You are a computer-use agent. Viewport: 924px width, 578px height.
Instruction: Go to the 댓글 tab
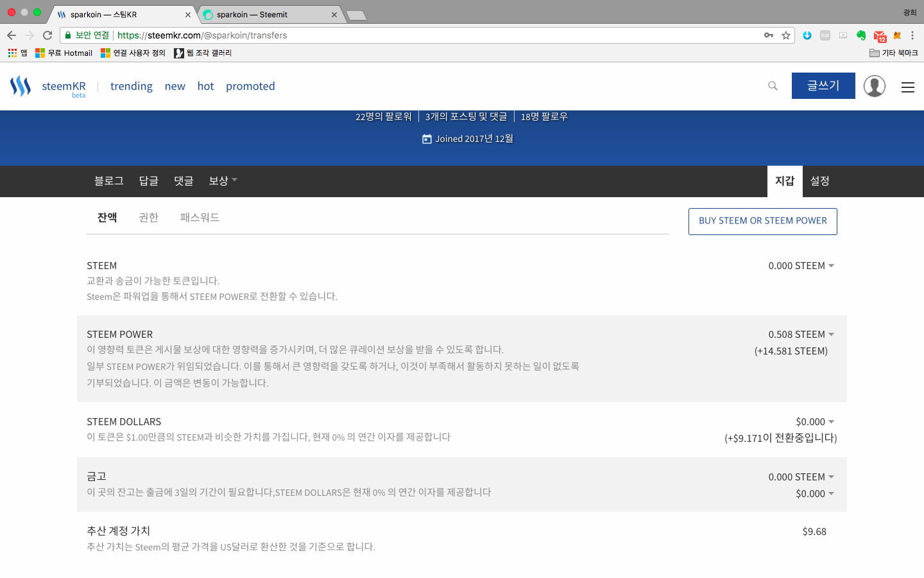184,181
